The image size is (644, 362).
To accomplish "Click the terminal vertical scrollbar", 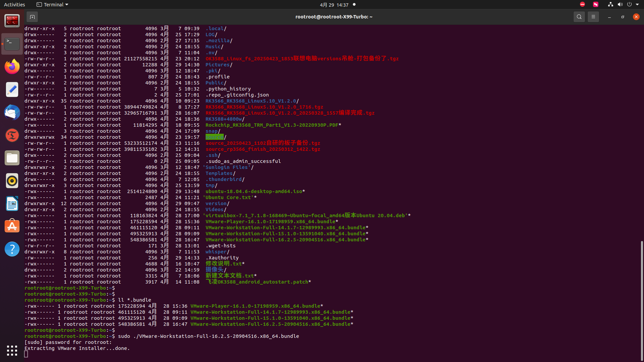I will tap(642, 298).
